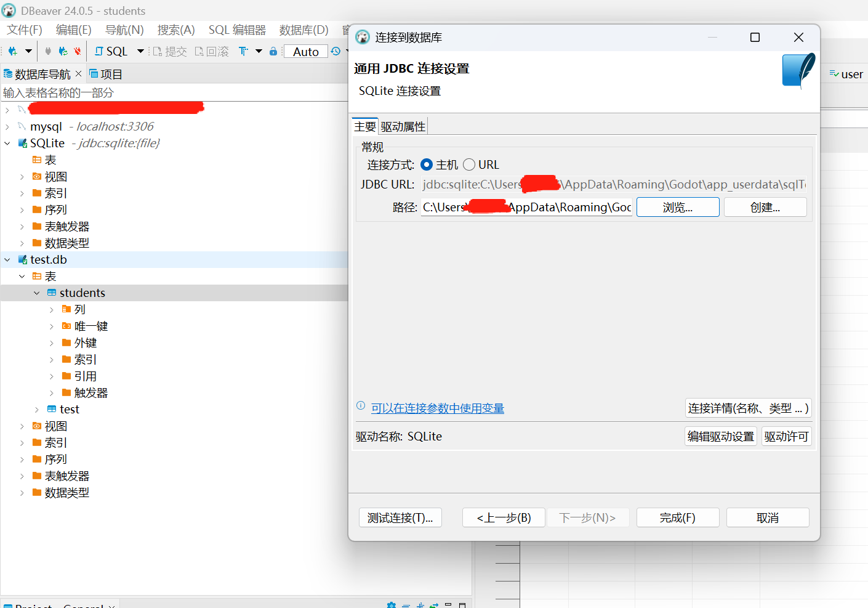Click the table name filter input field
868x608 pixels.
pos(174,92)
